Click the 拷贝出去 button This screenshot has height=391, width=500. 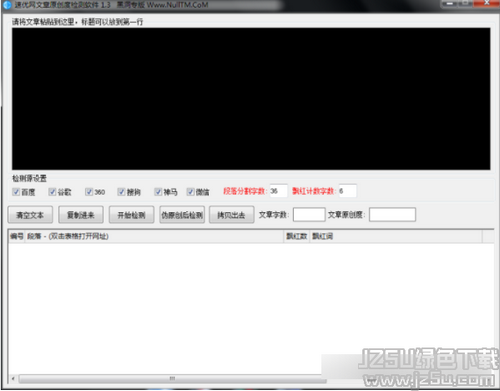pos(232,215)
